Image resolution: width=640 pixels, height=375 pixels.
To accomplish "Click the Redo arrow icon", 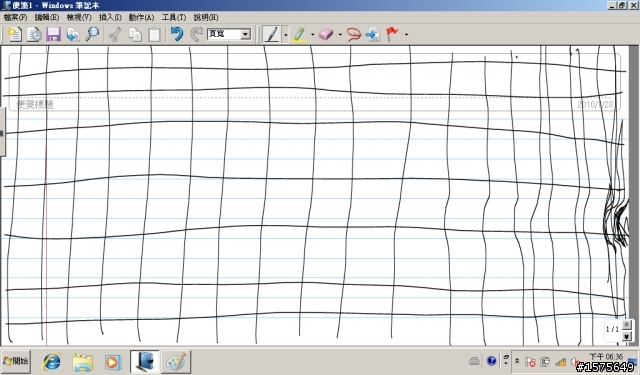I will click(196, 34).
